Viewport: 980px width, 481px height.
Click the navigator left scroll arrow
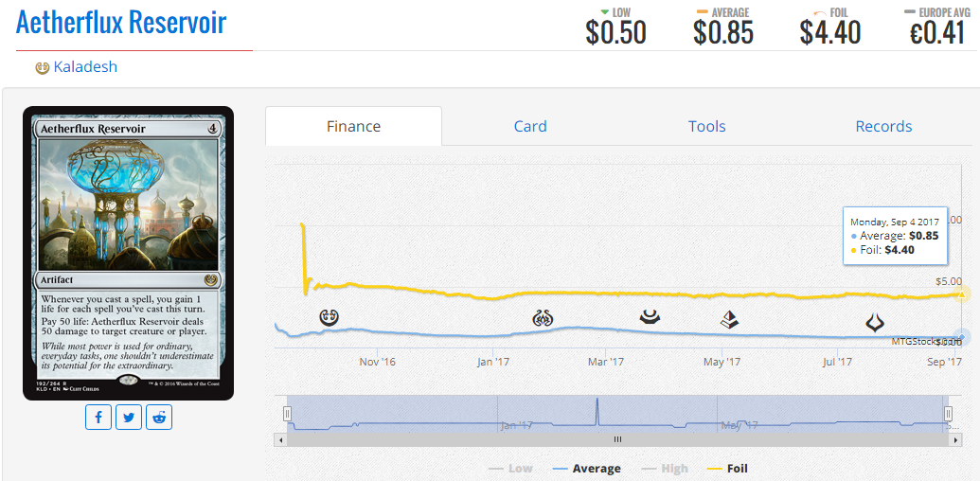pos(280,439)
